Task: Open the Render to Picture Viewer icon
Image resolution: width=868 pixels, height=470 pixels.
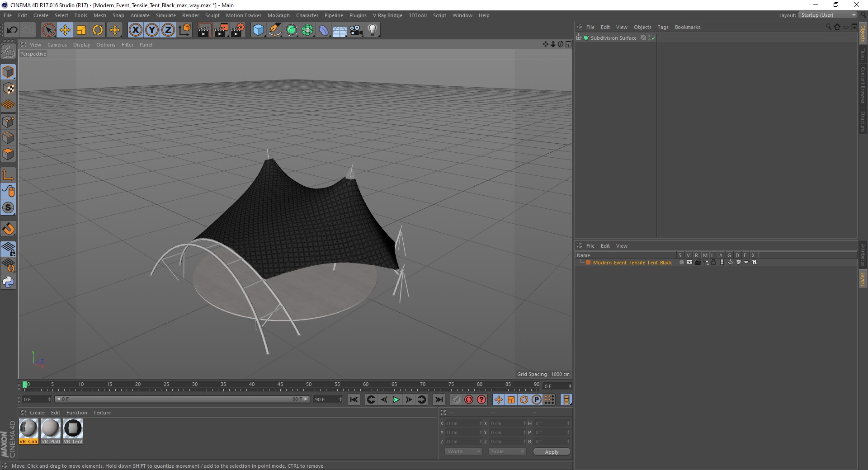Action: tap(221, 30)
